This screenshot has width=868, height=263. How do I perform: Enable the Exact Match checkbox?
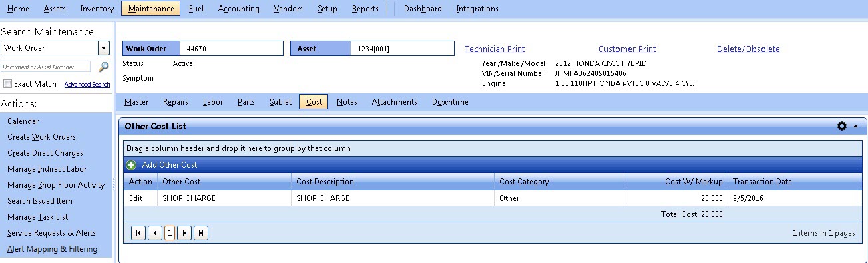(x=7, y=84)
